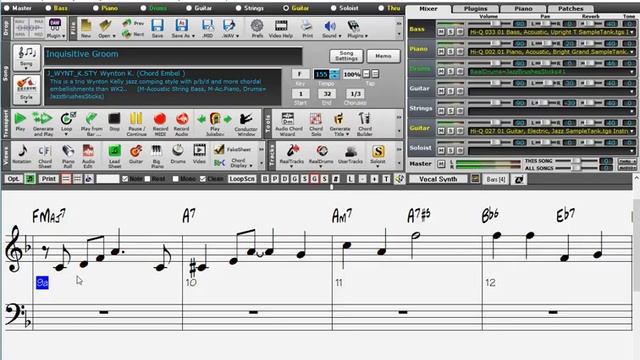Screen dimensions: 640x360
Task: Open the UserTracks picker
Action: click(x=350, y=154)
